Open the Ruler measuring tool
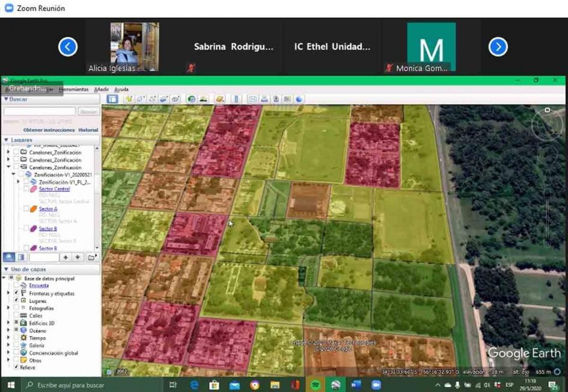Screen dimensions: 568x392 click(236, 99)
